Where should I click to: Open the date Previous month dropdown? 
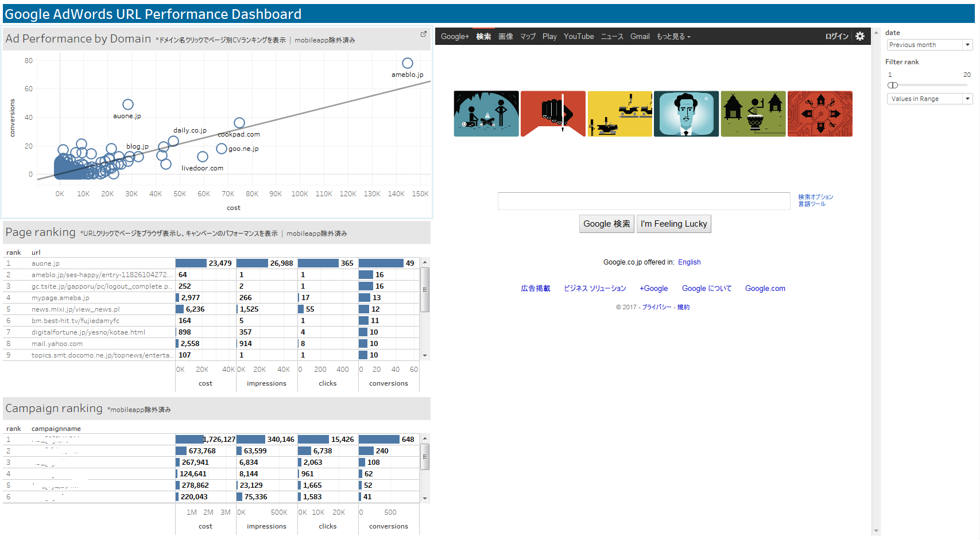pyautogui.click(x=929, y=45)
